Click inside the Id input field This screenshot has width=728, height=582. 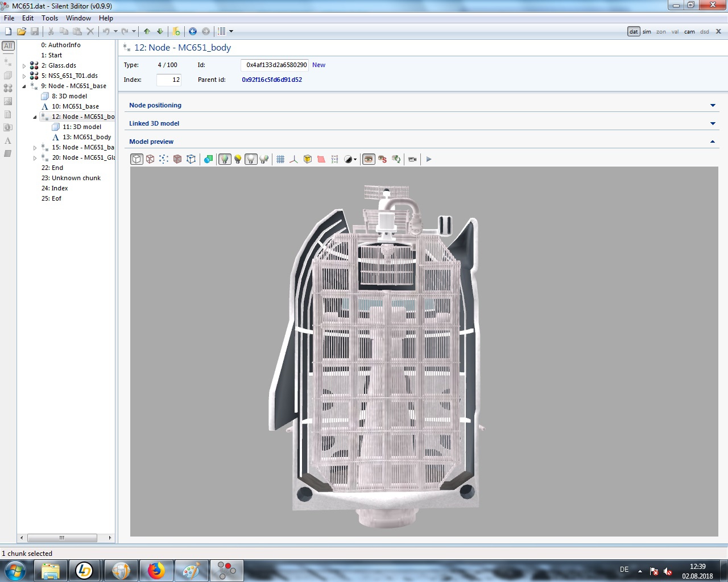[x=275, y=65]
